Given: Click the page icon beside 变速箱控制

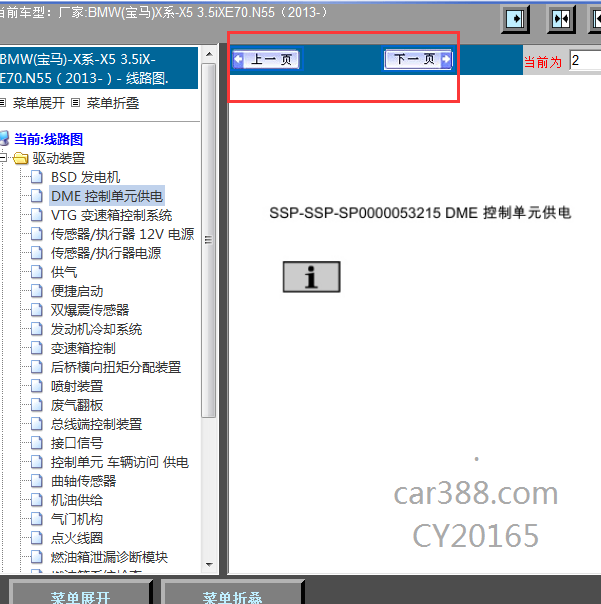Looking at the screenshot, I should tap(37, 348).
